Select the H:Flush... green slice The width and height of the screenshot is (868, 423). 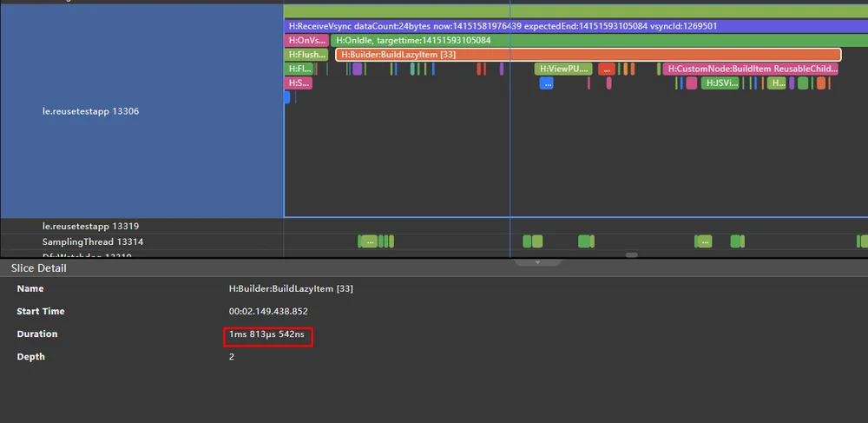coord(306,55)
